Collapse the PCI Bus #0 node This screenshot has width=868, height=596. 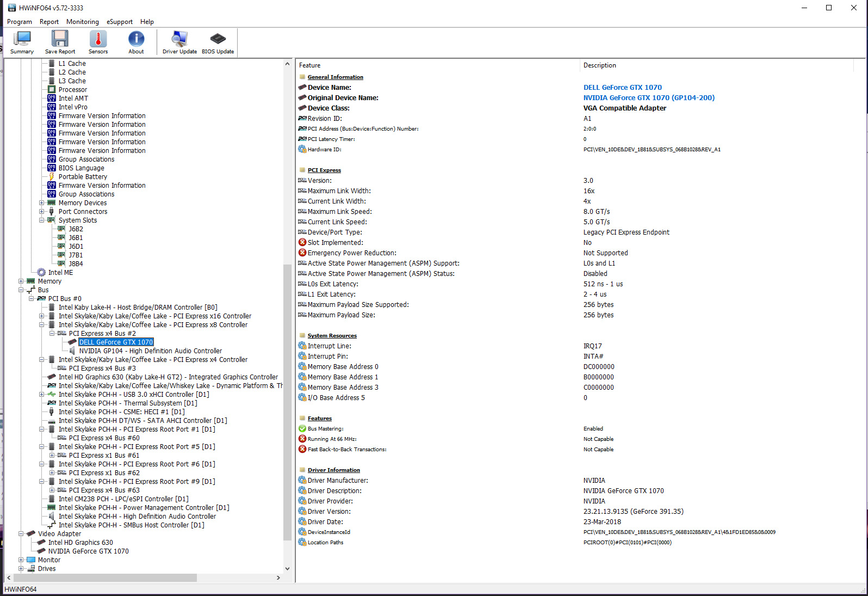tap(32, 299)
